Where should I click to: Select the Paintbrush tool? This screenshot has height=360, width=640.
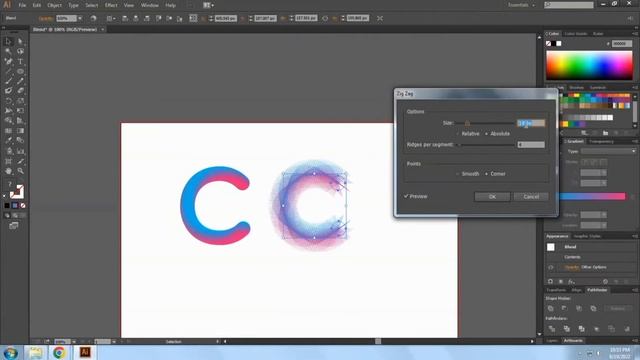coord(8,81)
